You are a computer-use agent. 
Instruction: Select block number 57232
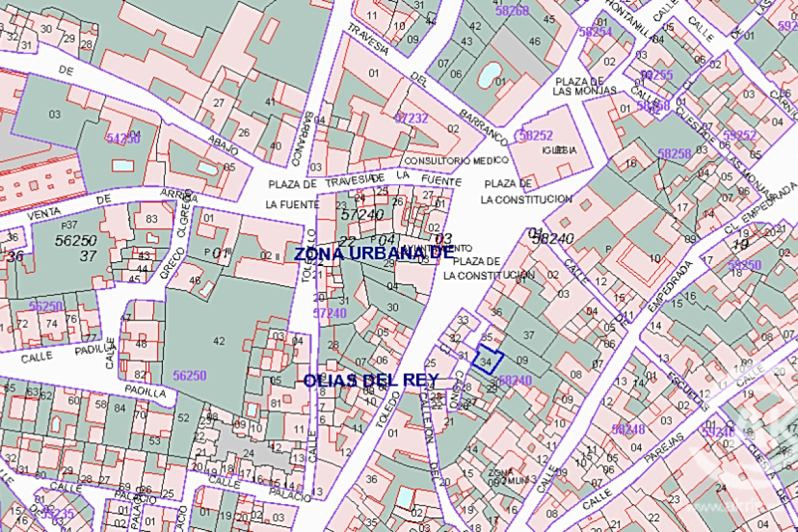(411, 118)
